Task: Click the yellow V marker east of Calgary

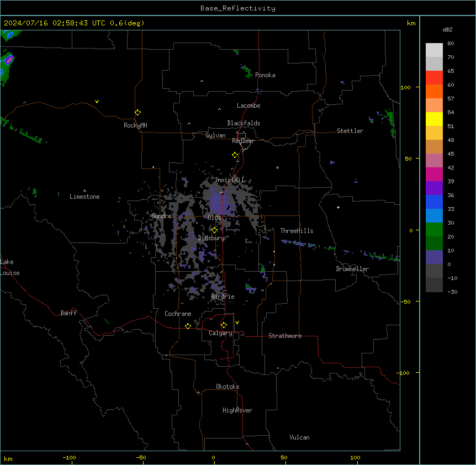Action: (x=237, y=323)
